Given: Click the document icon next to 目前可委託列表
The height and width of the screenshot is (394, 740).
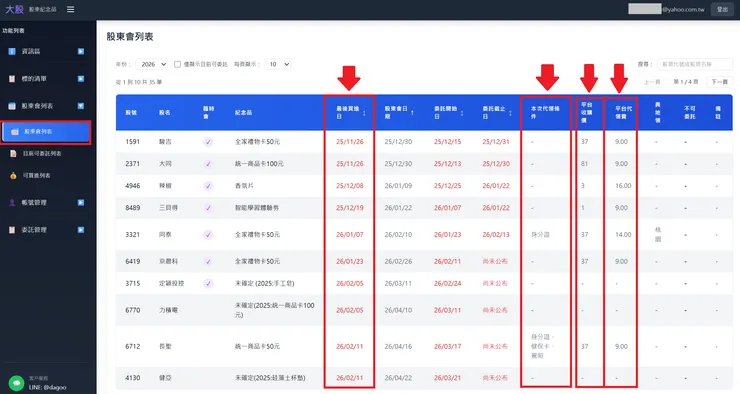Looking at the screenshot, I should [x=13, y=153].
